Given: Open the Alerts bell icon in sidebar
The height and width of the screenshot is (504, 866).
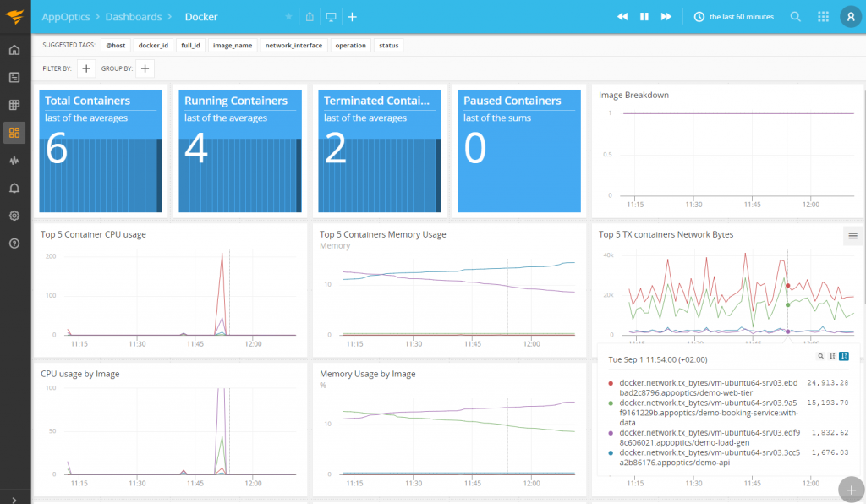Looking at the screenshot, I should coord(14,188).
